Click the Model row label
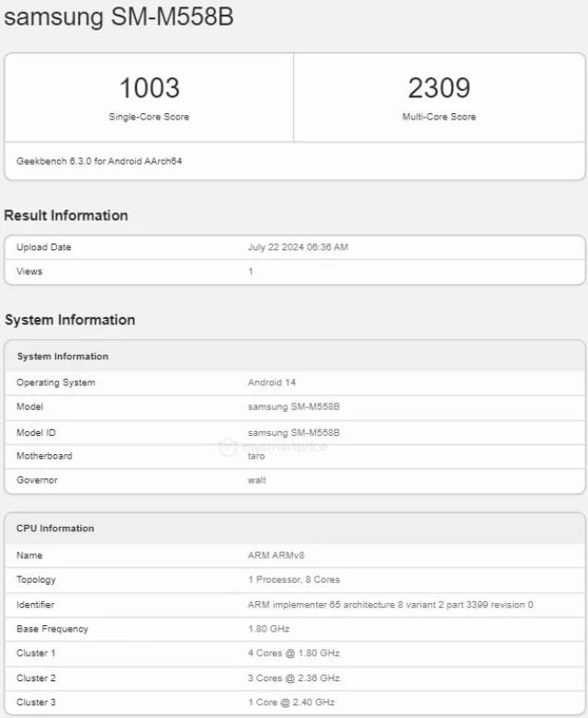The image size is (588, 718). [29, 406]
